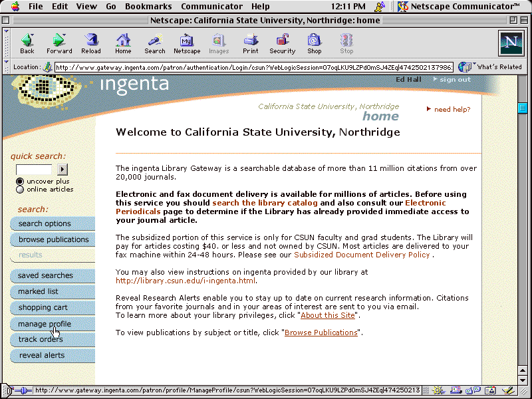Click manage profile in sidebar

tap(53, 324)
